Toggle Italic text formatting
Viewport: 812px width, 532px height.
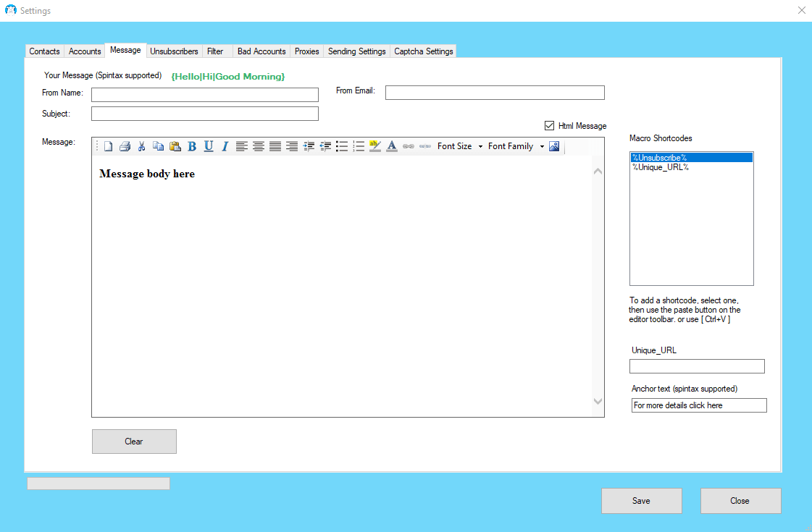point(225,146)
